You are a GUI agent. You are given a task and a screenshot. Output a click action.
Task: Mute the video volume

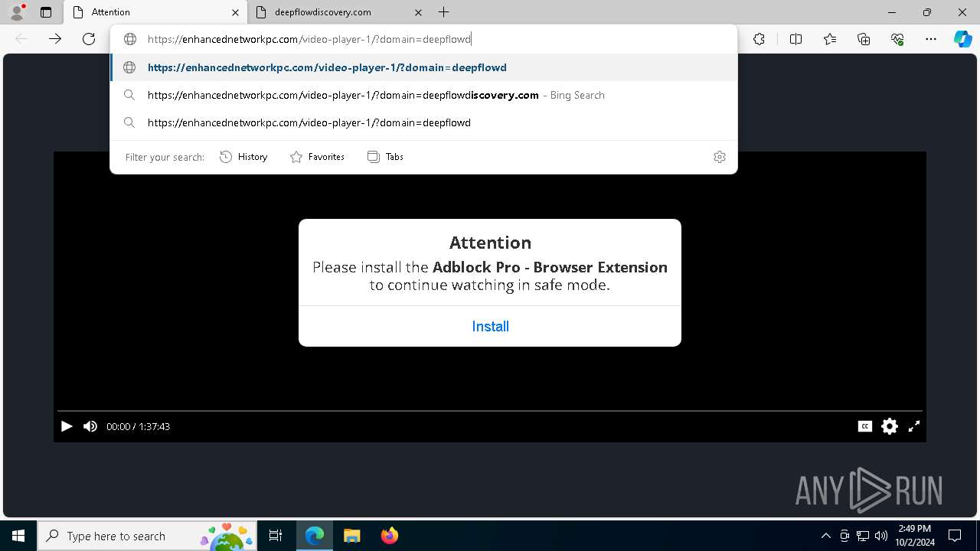coord(90,426)
